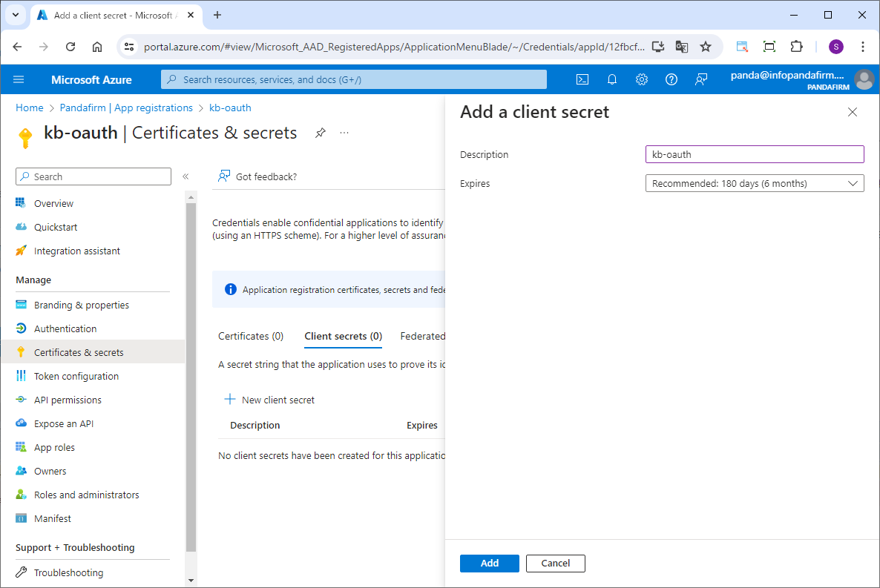Open portal settings gear icon

click(x=642, y=79)
